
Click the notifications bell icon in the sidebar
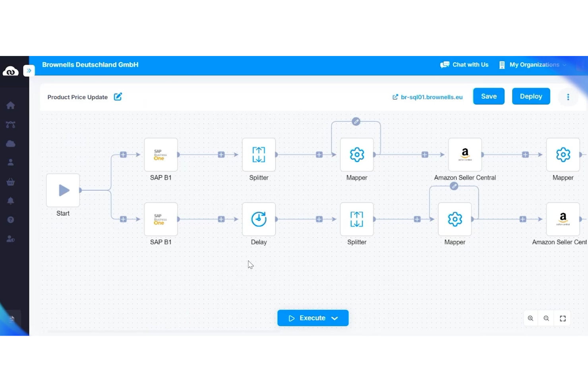10,201
